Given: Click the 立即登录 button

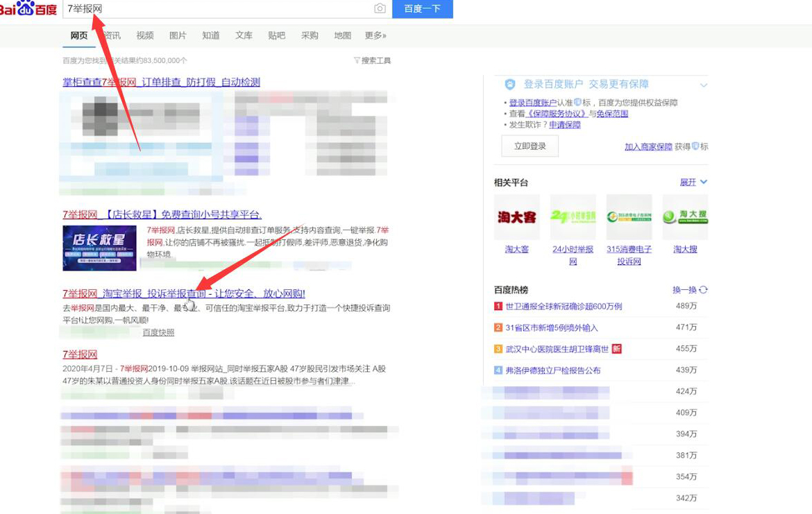Looking at the screenshot, I should (x=530, y=146).
